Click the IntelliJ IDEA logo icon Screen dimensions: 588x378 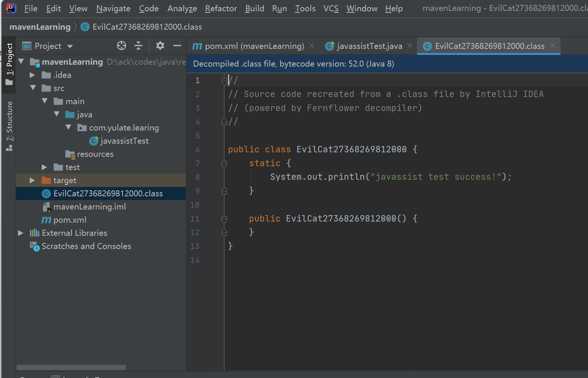[11, 8]
